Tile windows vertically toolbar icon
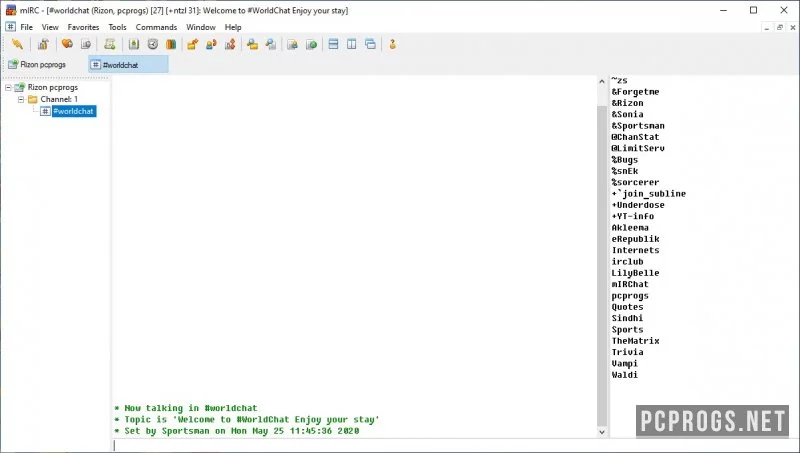 click(352, 44)
